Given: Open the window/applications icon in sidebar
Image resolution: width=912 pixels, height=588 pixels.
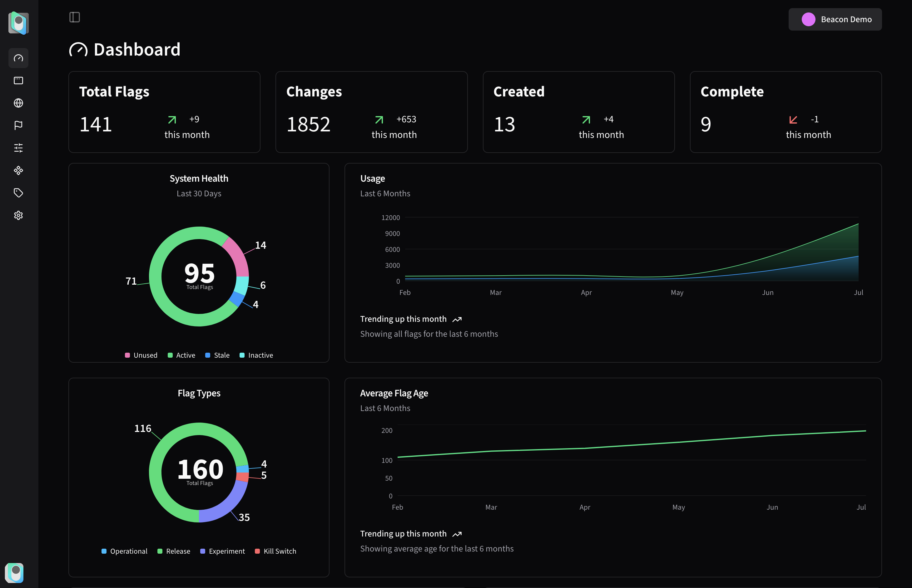Looking at the screenshot, I should tap(18, 81).
